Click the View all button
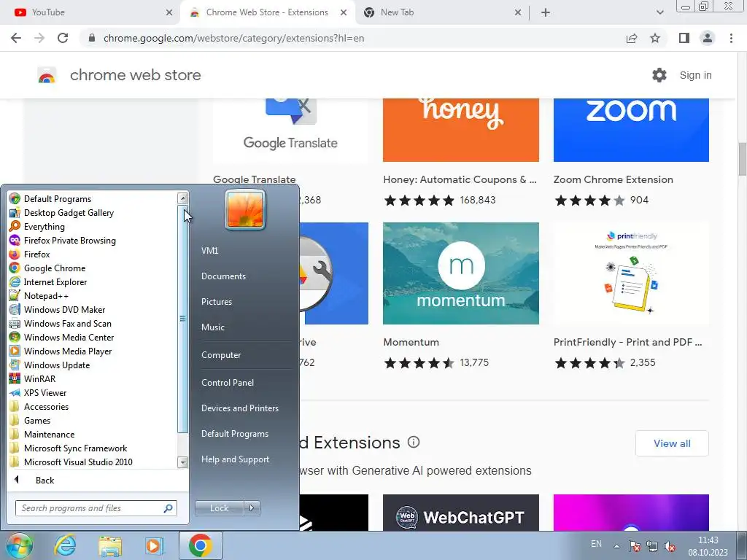This screenshot has height=560, width=747. point(672,443)
